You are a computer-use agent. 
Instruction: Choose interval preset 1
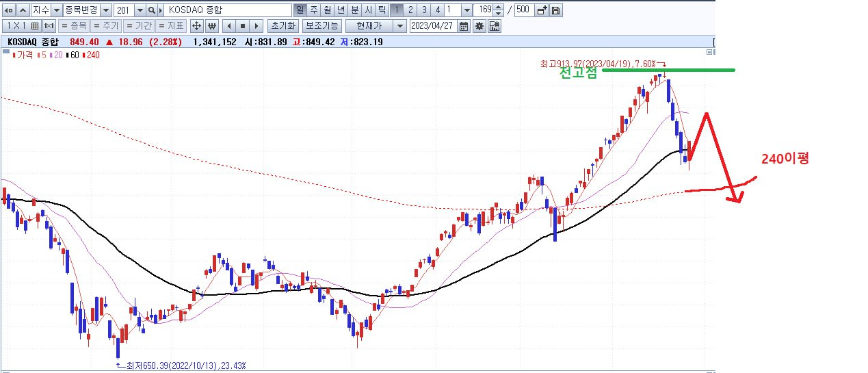click(x=396, y=10)
